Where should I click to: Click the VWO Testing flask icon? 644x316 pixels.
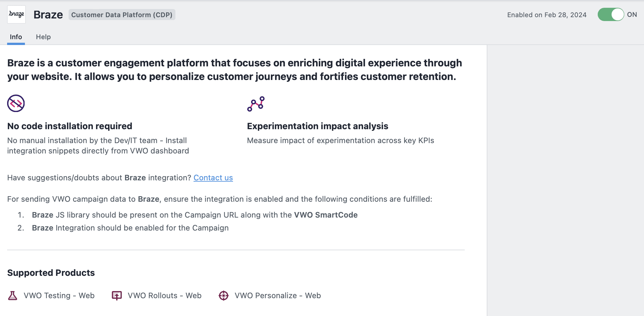pos(13,296)
